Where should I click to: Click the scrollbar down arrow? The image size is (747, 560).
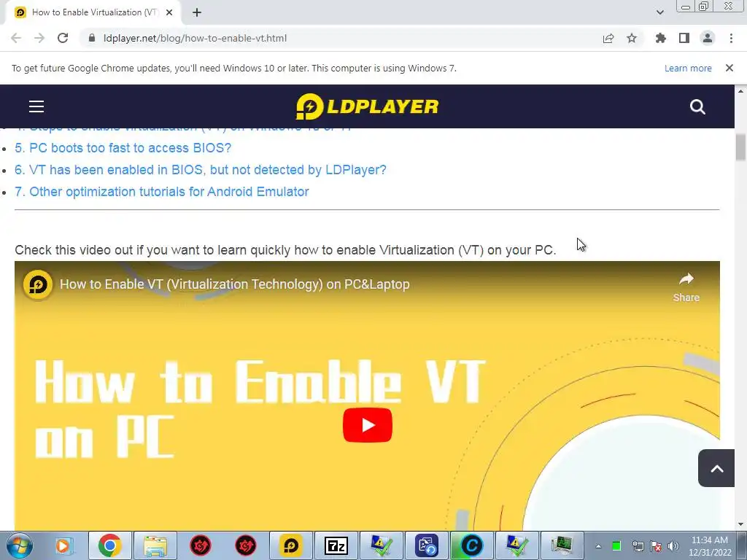pyautogui.click(x=741, y=524)
